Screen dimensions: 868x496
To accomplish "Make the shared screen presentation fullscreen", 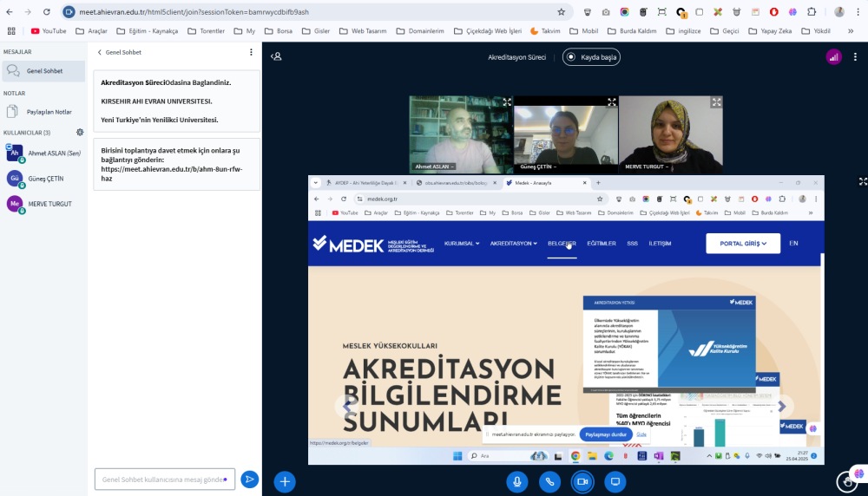I will pyautogui.click(x=863, y=181).
